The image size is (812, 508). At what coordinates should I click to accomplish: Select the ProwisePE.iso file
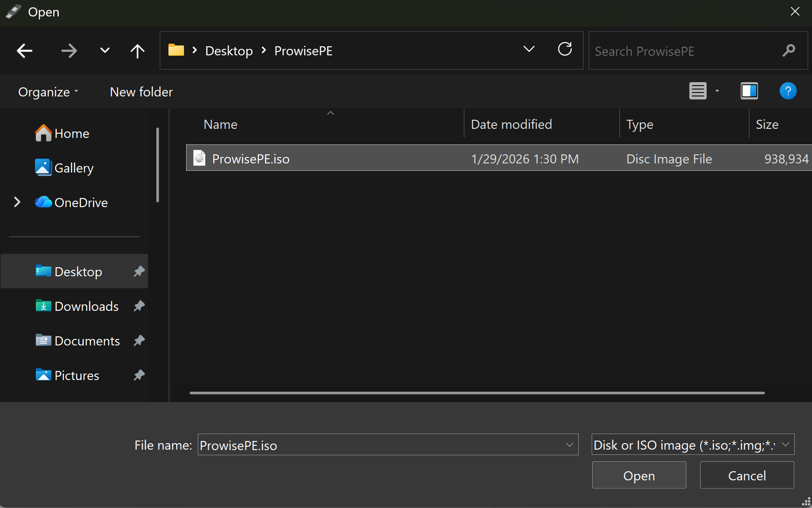pos(251,159)
